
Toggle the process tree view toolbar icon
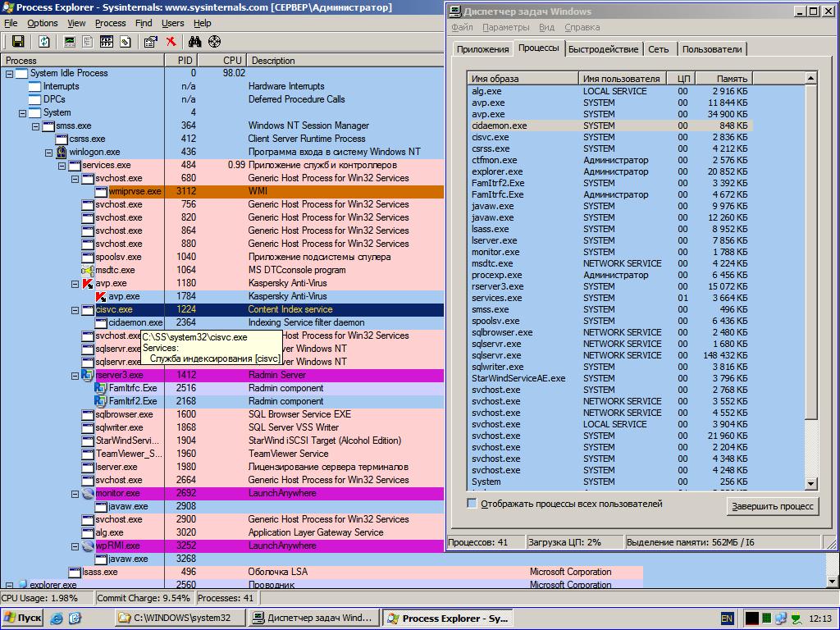87,42
